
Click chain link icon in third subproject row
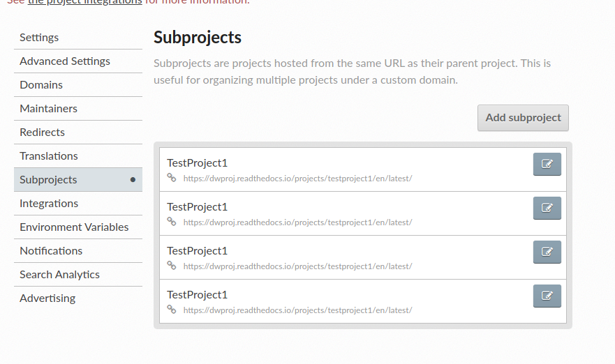(172, 265)
